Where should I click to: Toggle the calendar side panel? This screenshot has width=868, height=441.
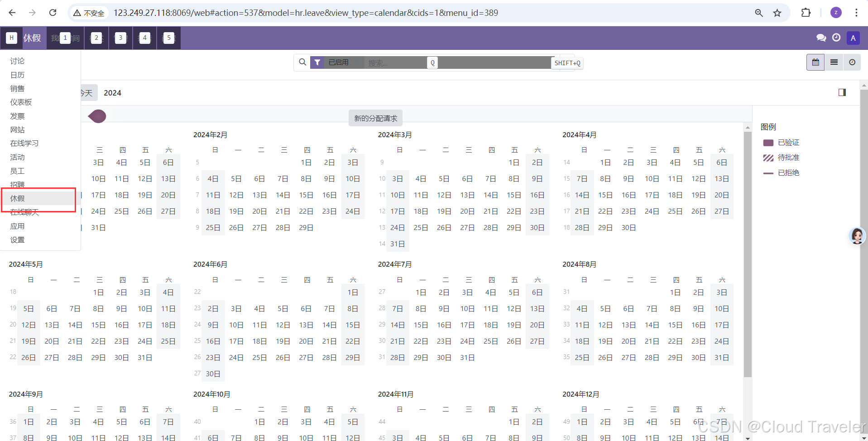pyautogui.click(x=842, y=92)
